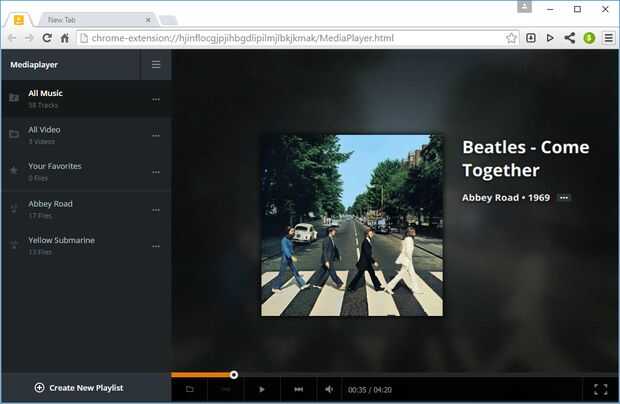Click the 00:35 / 04:20 time display
Screen dimensions: 620x404
pos(370,390)
